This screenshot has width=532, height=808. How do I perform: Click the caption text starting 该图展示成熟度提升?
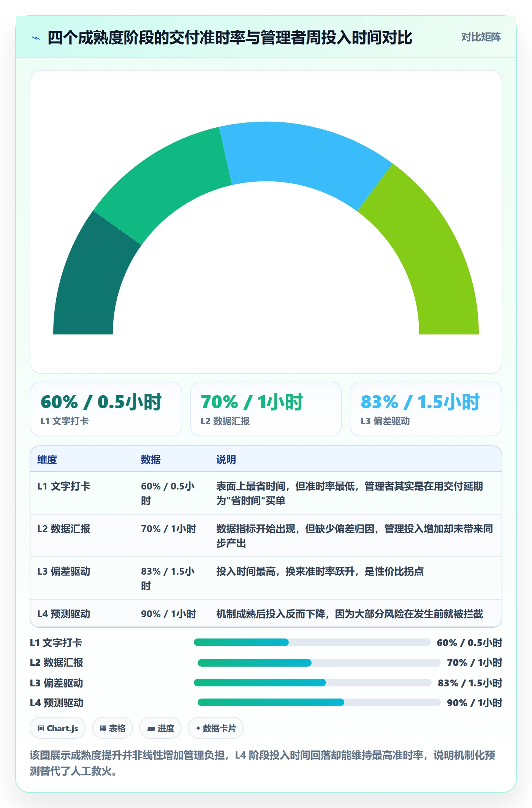262,763
